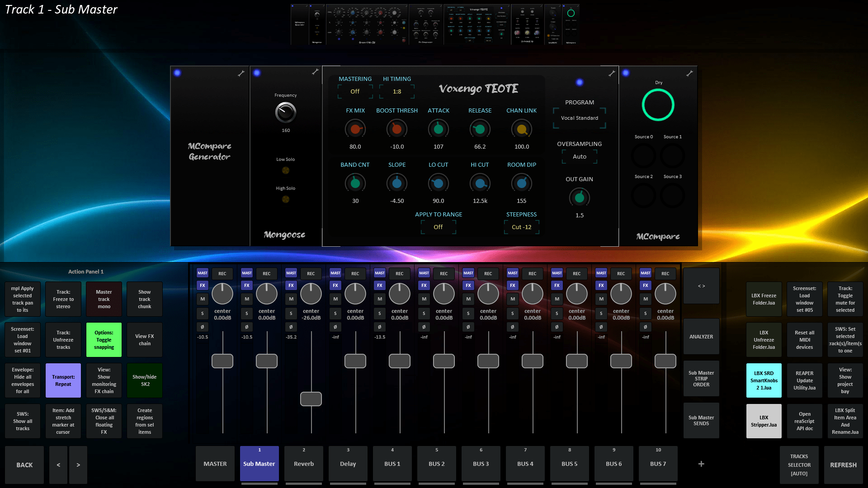Click the FX MIX knob

pos(355,129)
